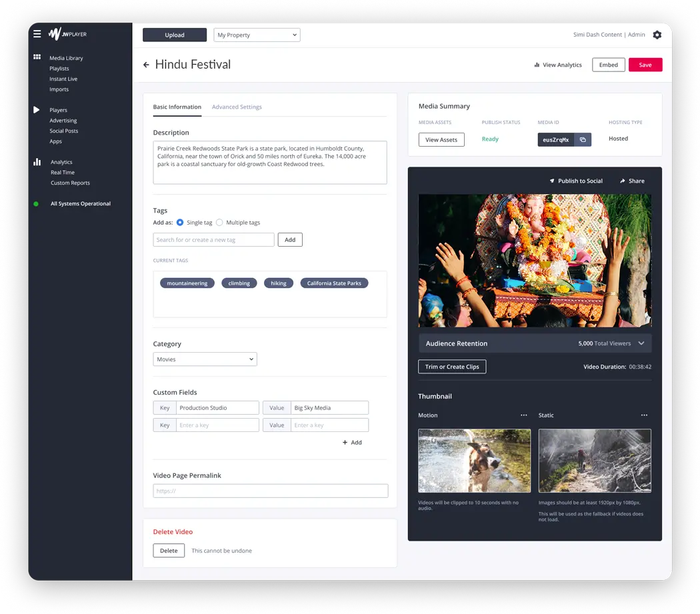Expand the Audience Retention panel
The width and height of the screenshot is (700, 614).
[641, 343]
